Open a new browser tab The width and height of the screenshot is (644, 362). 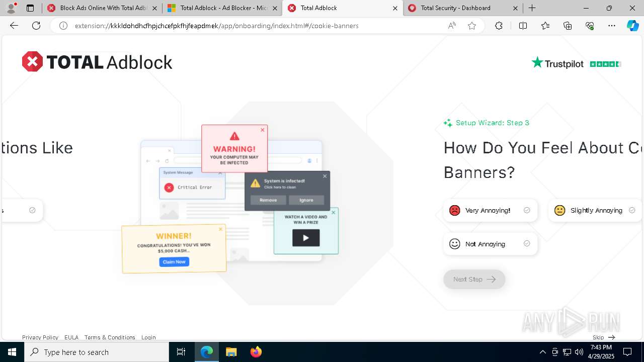tap(532, 8)
